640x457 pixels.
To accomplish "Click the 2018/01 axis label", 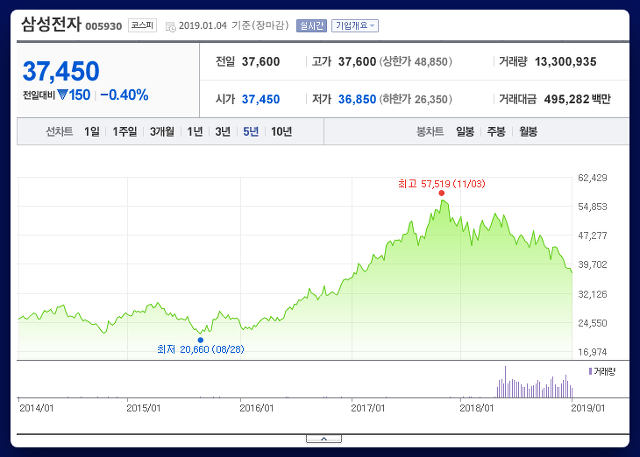I will [x=477, y=408].
